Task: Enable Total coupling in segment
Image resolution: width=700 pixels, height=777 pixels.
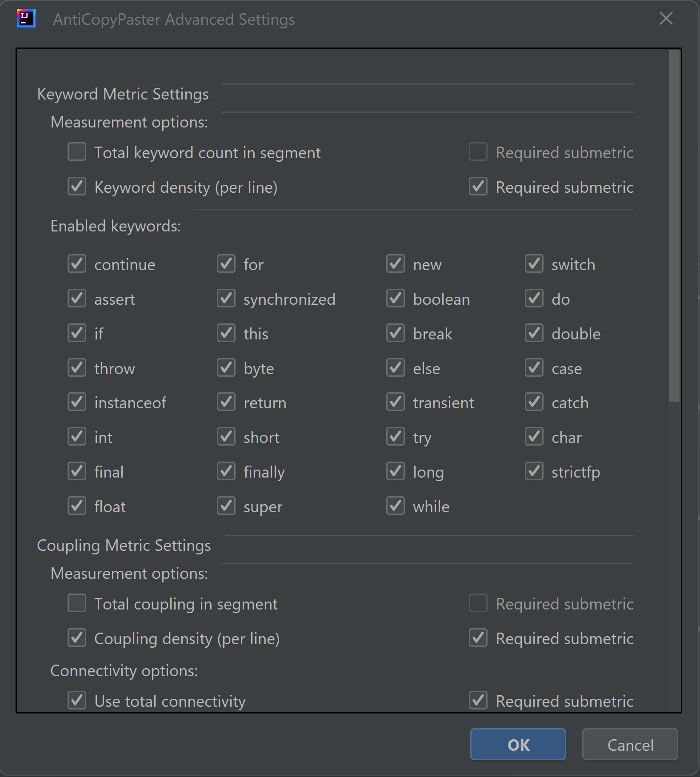Action: (x=77, y=603)
